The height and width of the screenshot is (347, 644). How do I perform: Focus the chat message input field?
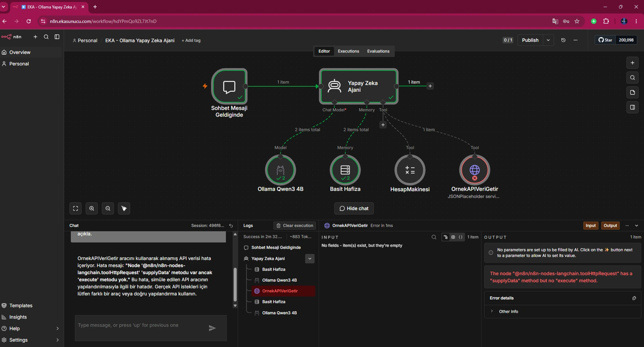(141, 328)
